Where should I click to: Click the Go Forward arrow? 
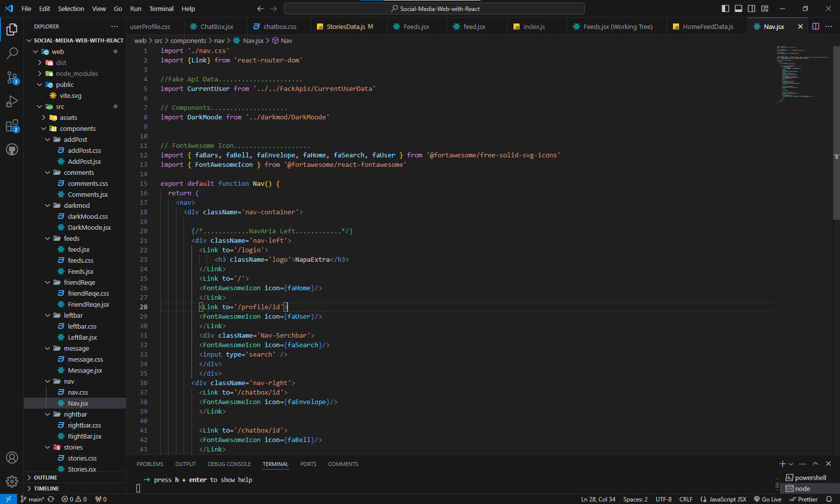pyautogui.click(x=273, y=8)
